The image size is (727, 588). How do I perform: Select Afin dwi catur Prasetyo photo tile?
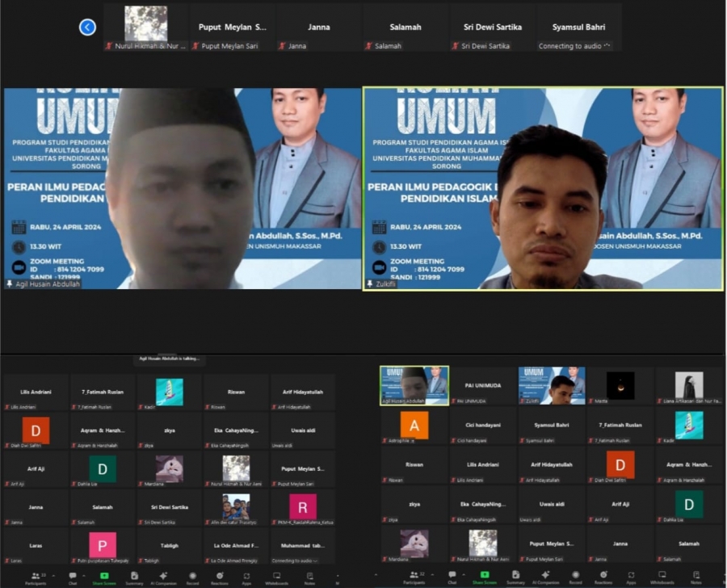tap(236, 507)
